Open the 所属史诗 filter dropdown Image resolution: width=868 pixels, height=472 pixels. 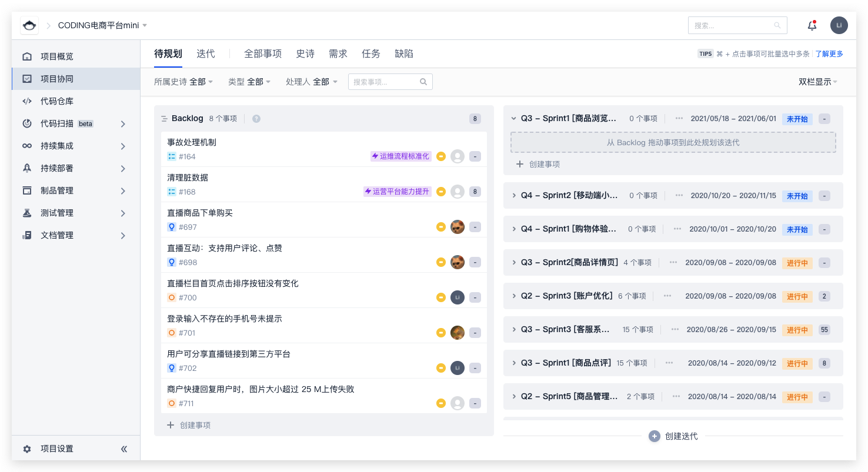[x=183, y=82]
